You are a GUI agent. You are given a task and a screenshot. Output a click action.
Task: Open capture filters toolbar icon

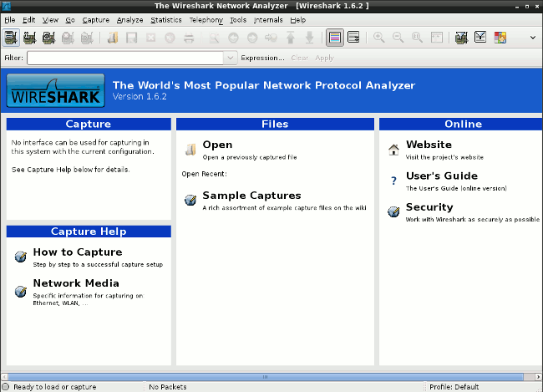(461, 38)
